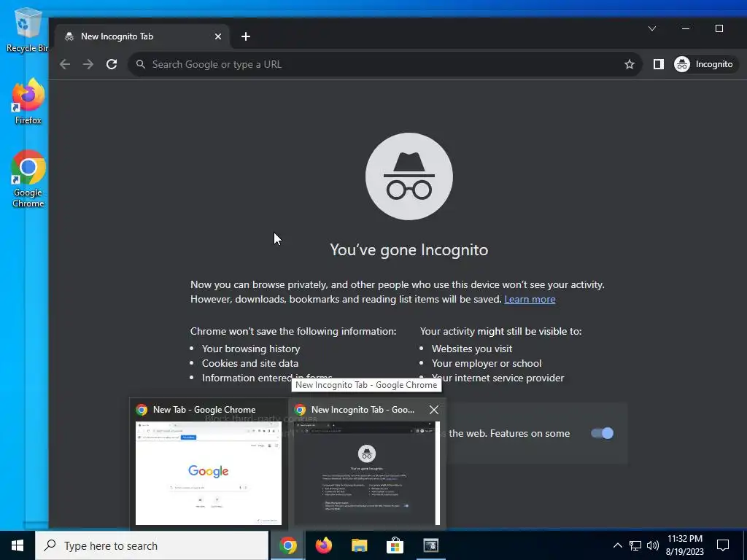The width and height of the screenshot is (747, 560).
Task: Click the last pinned app icon in taskbar
Action: pos(430,545)
